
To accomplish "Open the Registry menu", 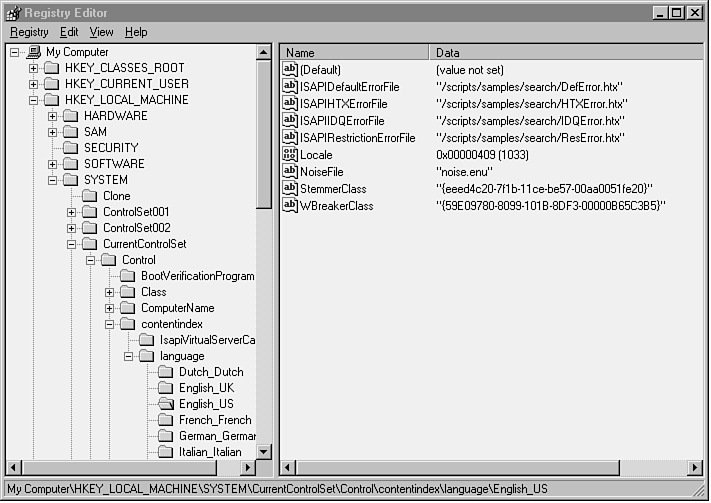I will tap(29, 32).
